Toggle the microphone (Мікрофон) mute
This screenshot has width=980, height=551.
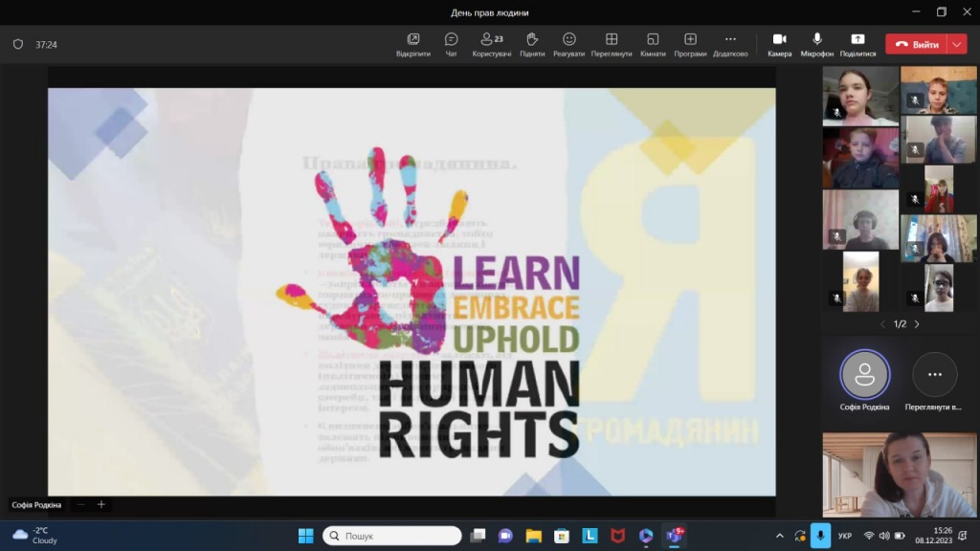[816, 44]
